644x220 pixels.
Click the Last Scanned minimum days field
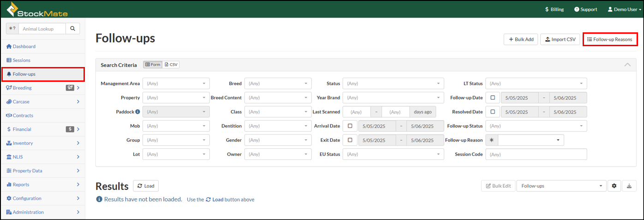coord(357,112)
